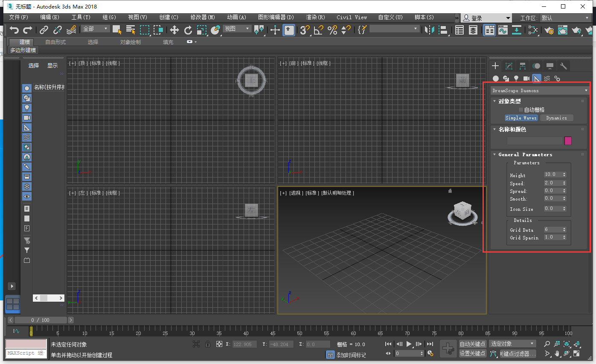Select the Lights category bulb icon

tap(516, 79)
